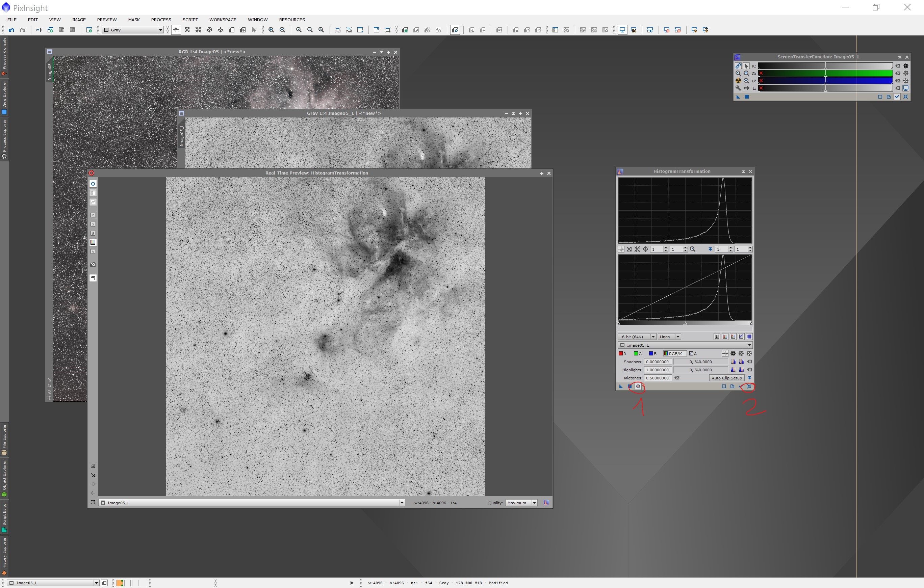Click the output histogram zoom double-arrow
The image size is (924, 588).
[710, 249]
